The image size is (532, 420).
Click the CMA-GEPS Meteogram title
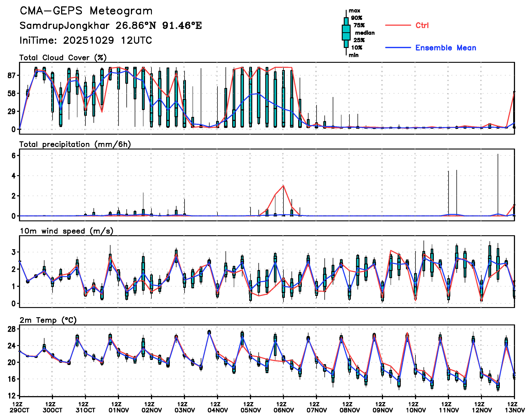[86, 11]
